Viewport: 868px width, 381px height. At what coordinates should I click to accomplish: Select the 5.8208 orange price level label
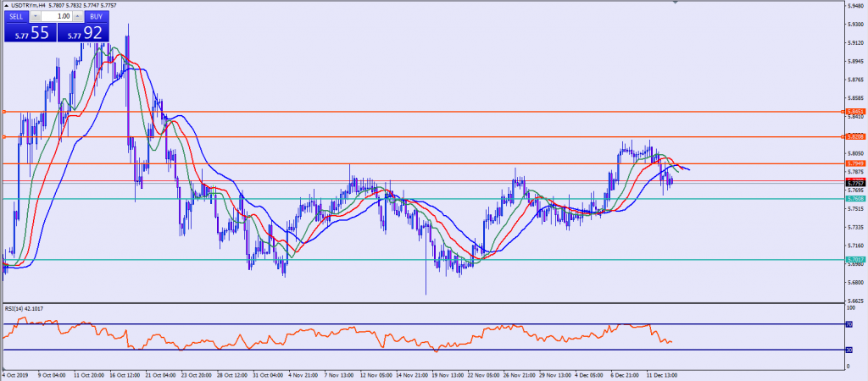point(857,136)
